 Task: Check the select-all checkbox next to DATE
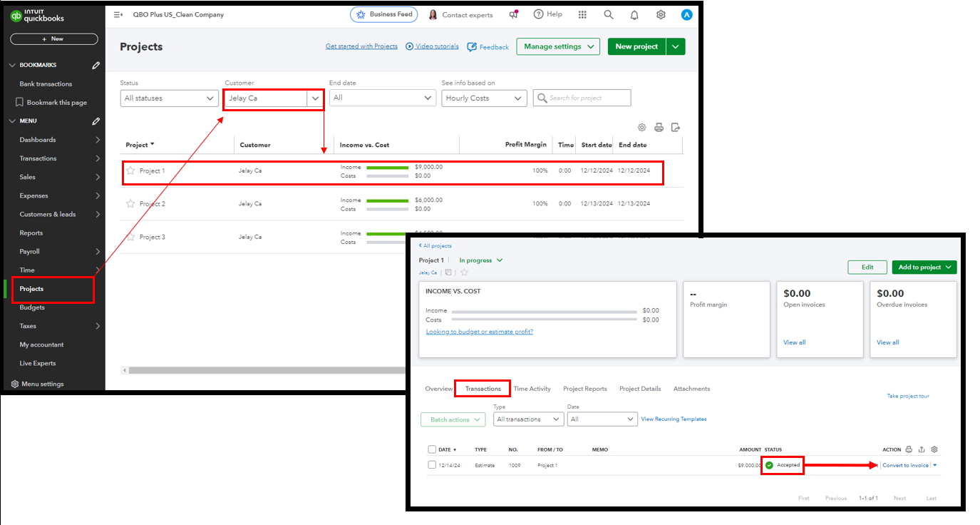point(432,449)
